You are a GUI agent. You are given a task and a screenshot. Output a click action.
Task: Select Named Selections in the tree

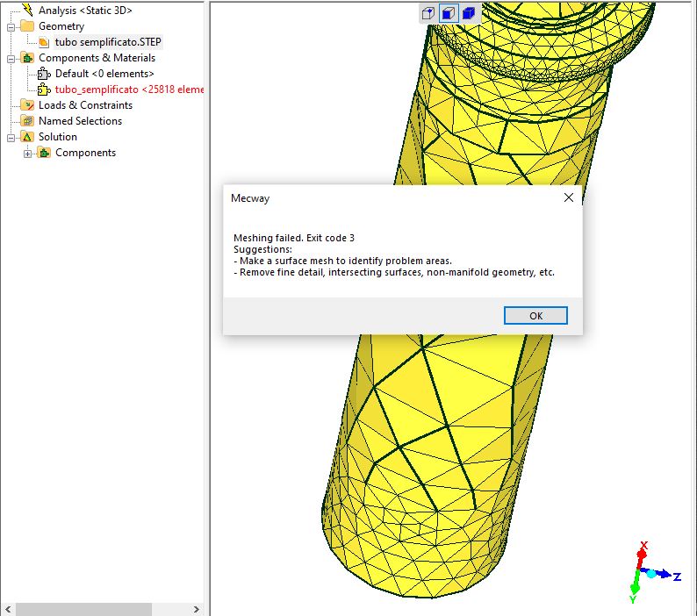tap(80, 121)
